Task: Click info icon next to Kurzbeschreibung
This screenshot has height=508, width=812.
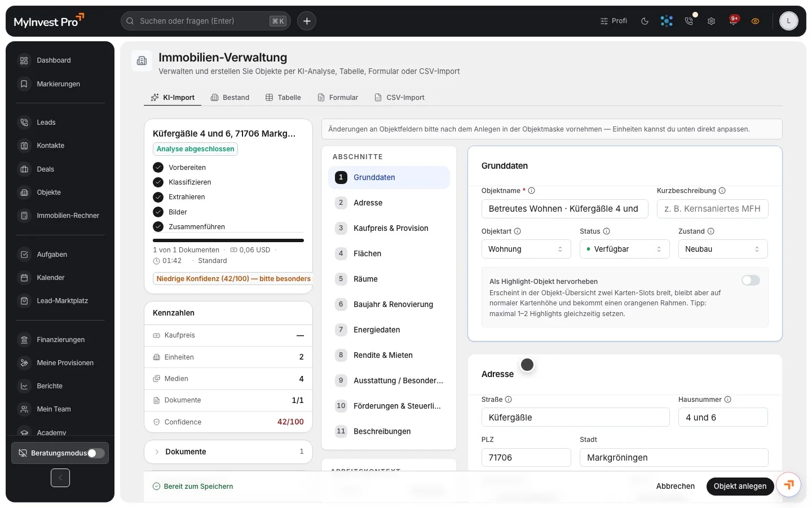Action: (x=722, y=191)
